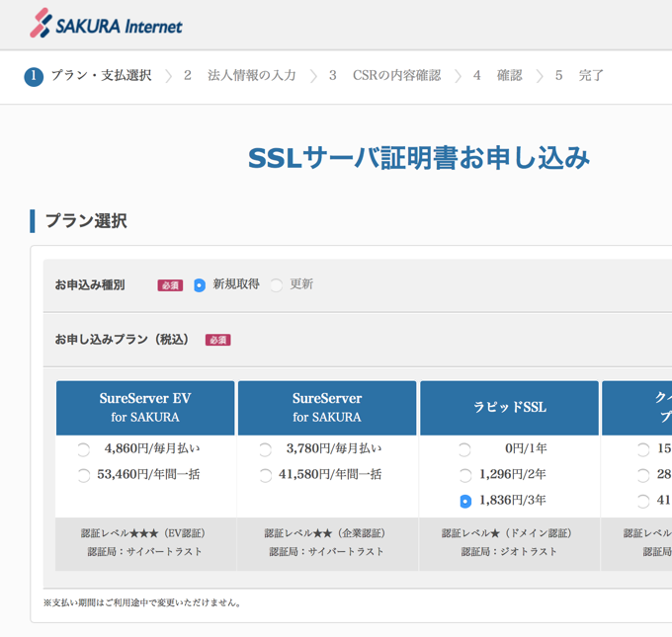Click 認証レベル★★（企業認証） text
This screenshot has width=672, height=637.
(325, 533)
